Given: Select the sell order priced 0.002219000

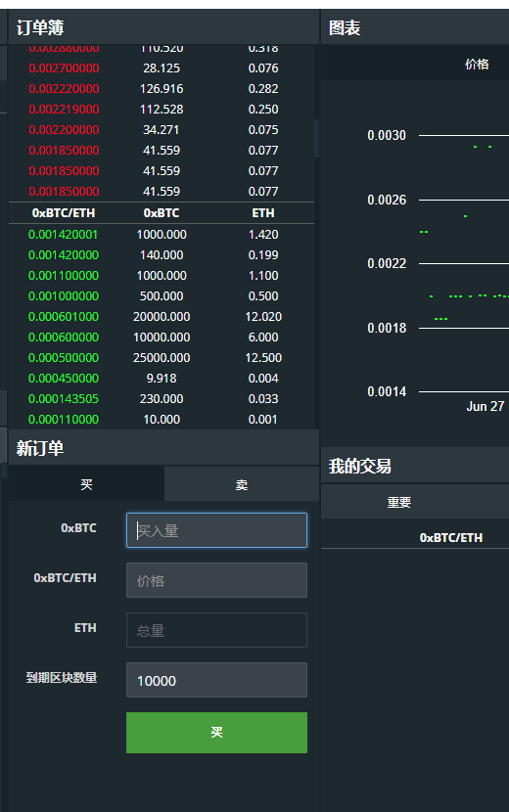Looking at the screenshot, I should click(162, 110).
